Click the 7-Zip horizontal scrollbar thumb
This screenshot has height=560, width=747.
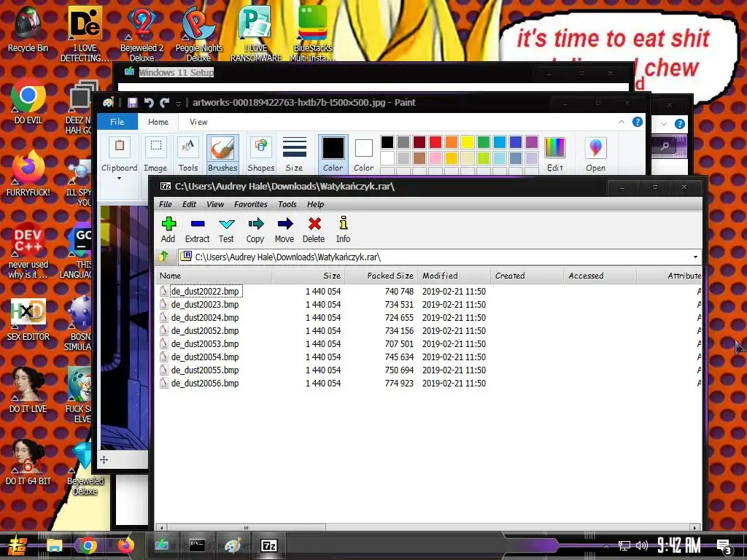tap(246, 528)
